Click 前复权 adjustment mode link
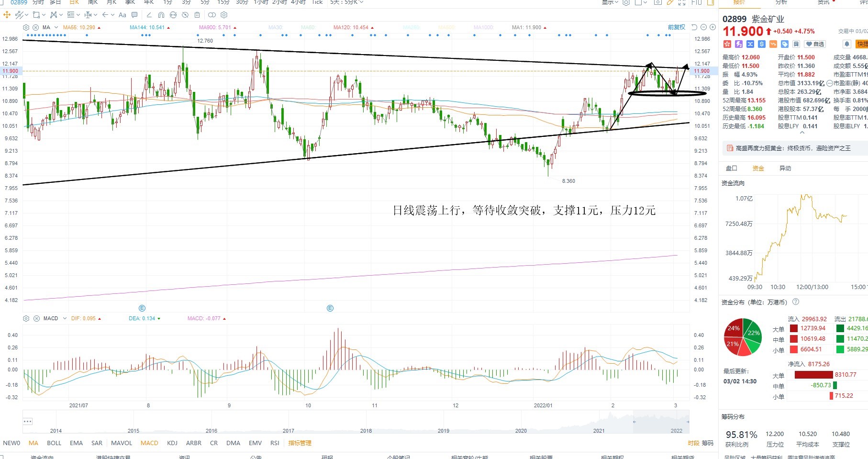The image size is (868, 459). (x=677, y=27)
